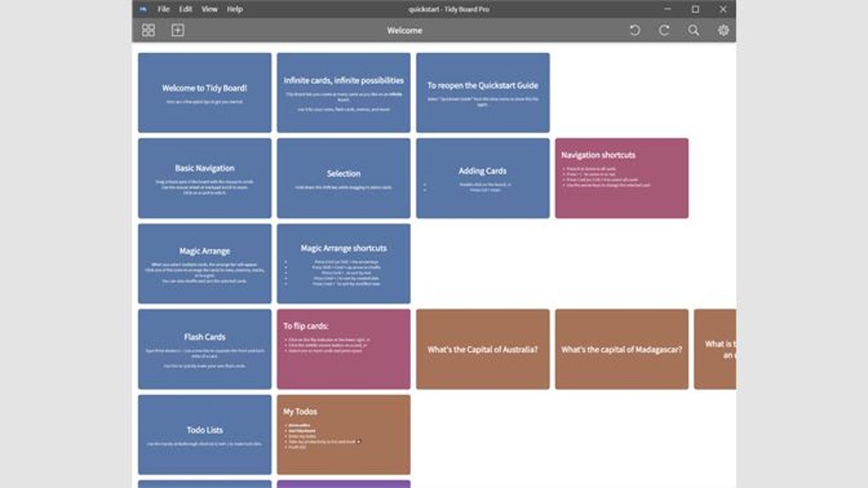Viewport: 868px width, 488px height.
Task: Select the Navigation shortcuts card
Action: pos(622,179)
